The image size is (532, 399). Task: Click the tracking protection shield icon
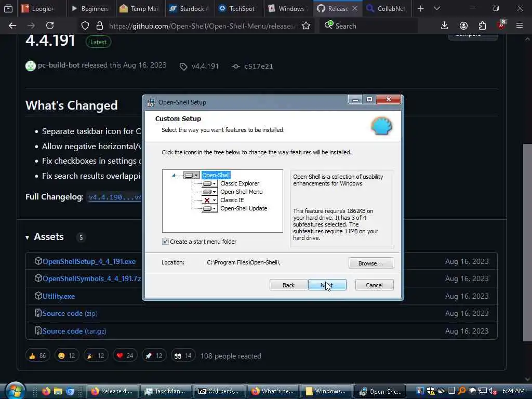pyautogui.click(x=85, y=26)
